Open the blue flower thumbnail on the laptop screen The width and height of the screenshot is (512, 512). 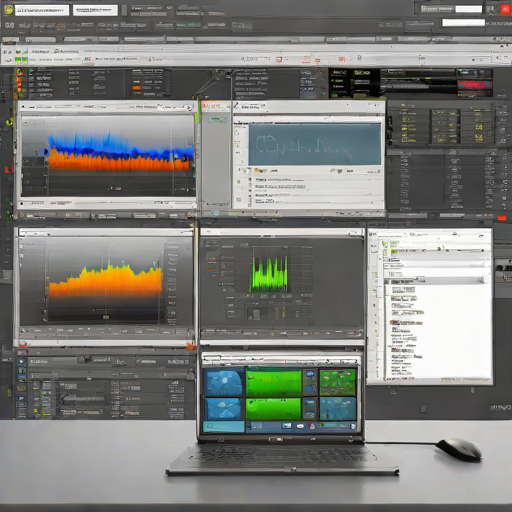coord(224,382)
